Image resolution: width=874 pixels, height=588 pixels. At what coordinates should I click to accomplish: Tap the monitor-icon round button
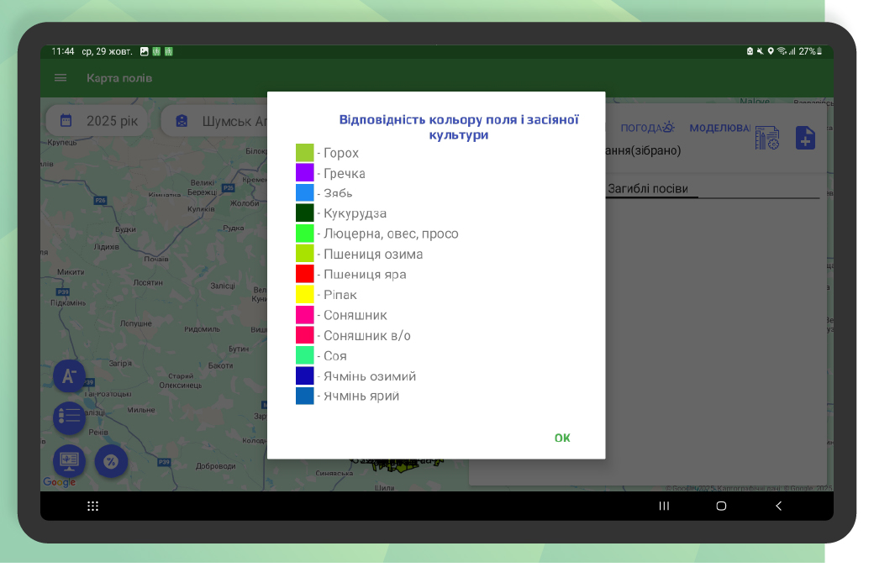pos(69,460)
